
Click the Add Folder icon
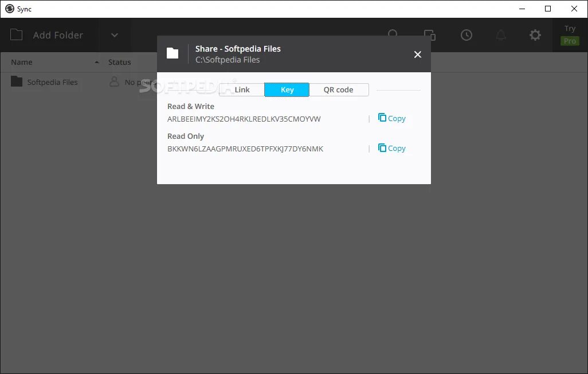click(16, 35)
